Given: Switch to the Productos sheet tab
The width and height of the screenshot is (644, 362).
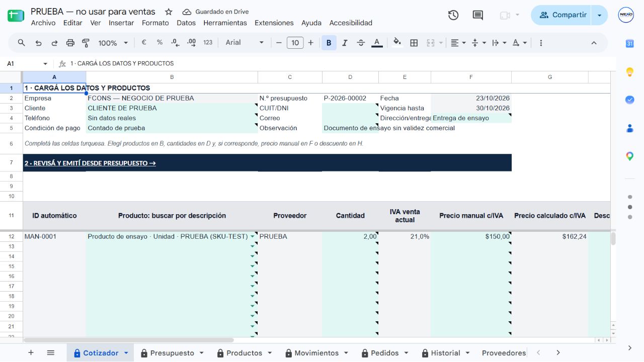Looking at the screenshot, I should [x=245, y=353].
